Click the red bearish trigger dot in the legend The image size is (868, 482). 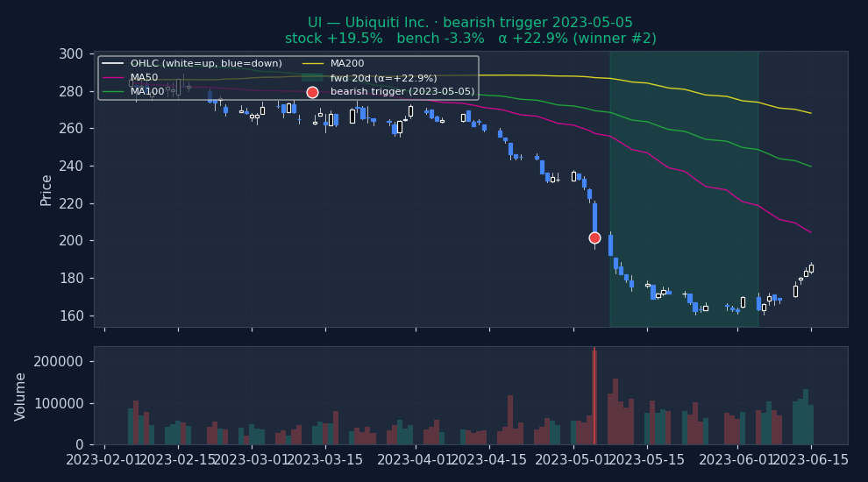tap(312, 92)
